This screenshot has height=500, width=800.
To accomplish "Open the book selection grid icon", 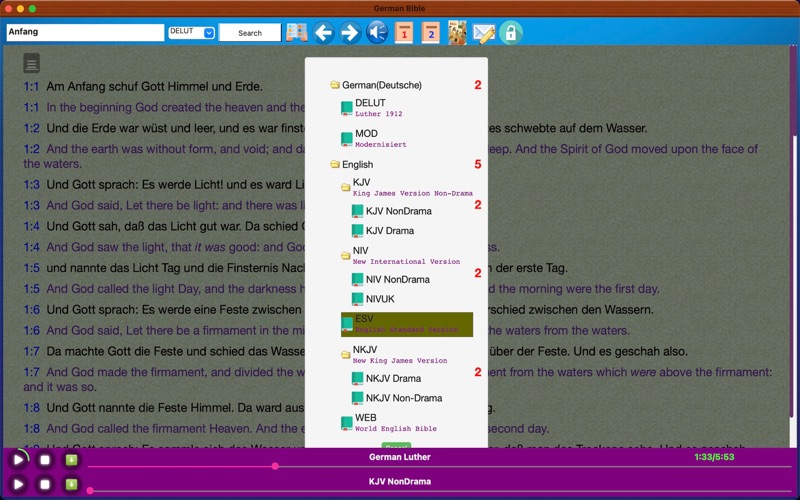I will [x=296, y=33].
